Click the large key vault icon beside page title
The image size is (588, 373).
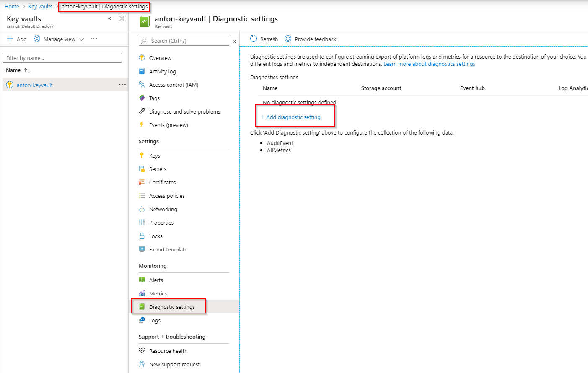coord(145,21)
